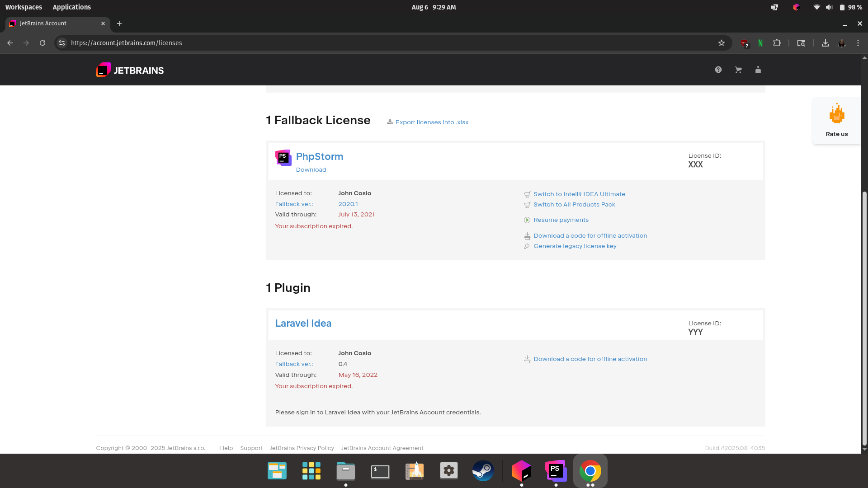Viewport: 868px width, 488px height.
Task: Open JetBrains Toolbox icon in the dock
Action: (522, 471)
